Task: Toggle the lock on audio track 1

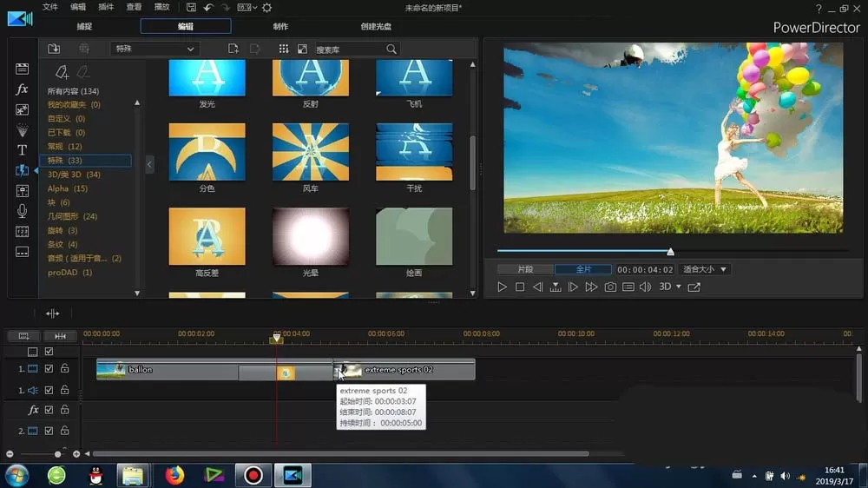Action: [x=64, y=390]
